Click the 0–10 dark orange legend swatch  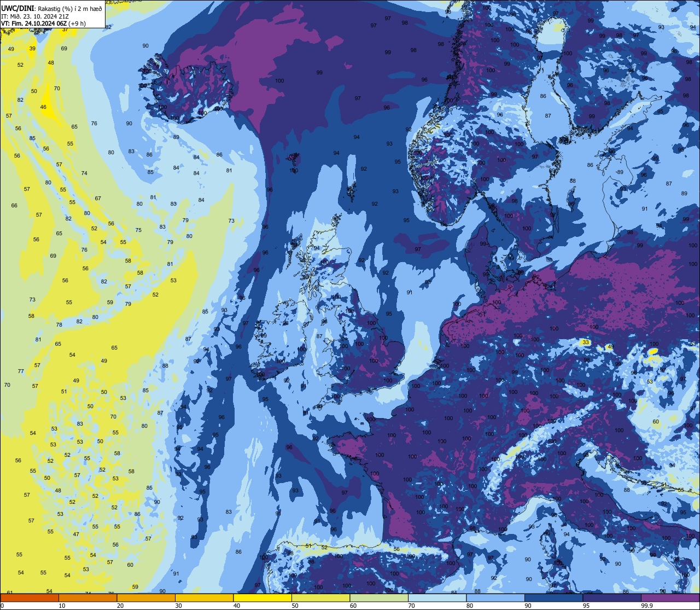tap(30, 597)
